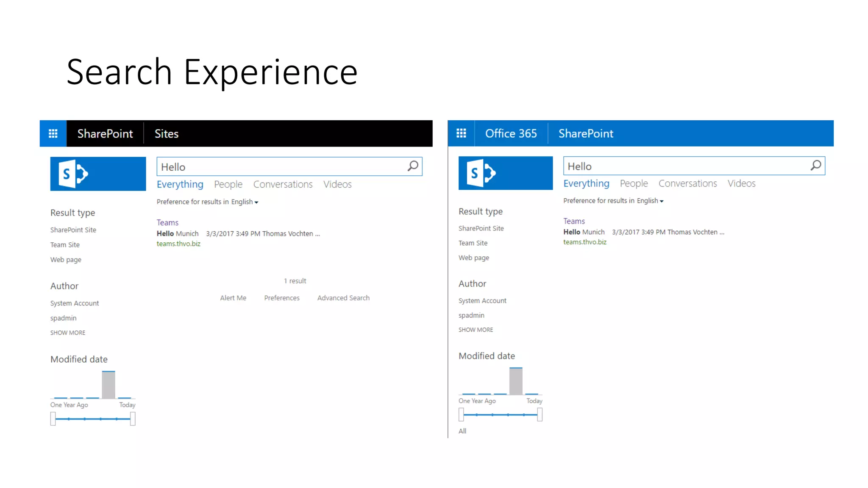Click right handle of date slider, right window
This screenshot has width=868, height=488.
tap(540, 415)
